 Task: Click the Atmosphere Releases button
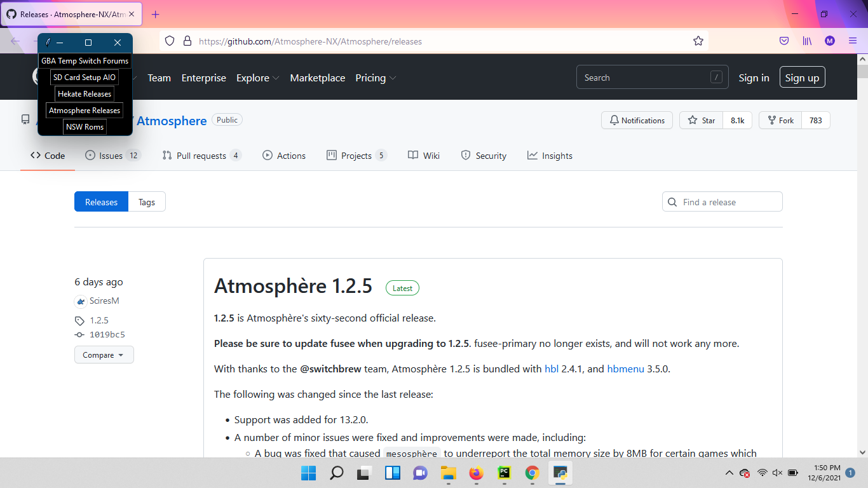click(x=85, y=111)
